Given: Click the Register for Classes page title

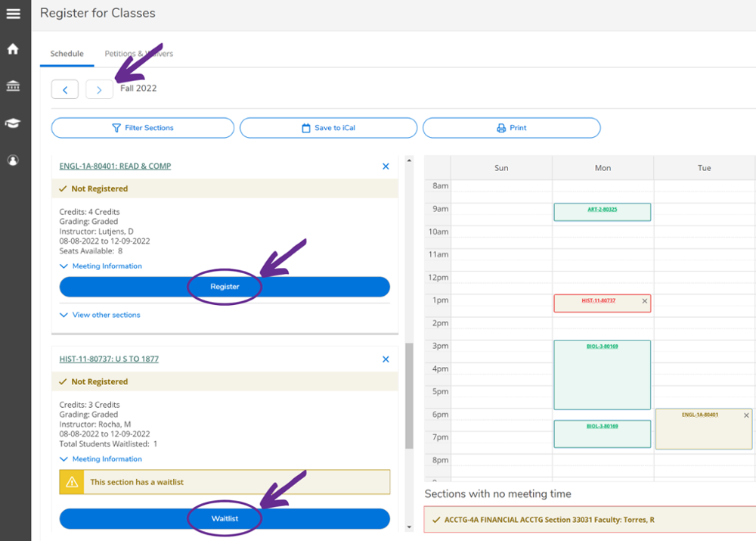Looking at the screenshot, I should (98, 13).
